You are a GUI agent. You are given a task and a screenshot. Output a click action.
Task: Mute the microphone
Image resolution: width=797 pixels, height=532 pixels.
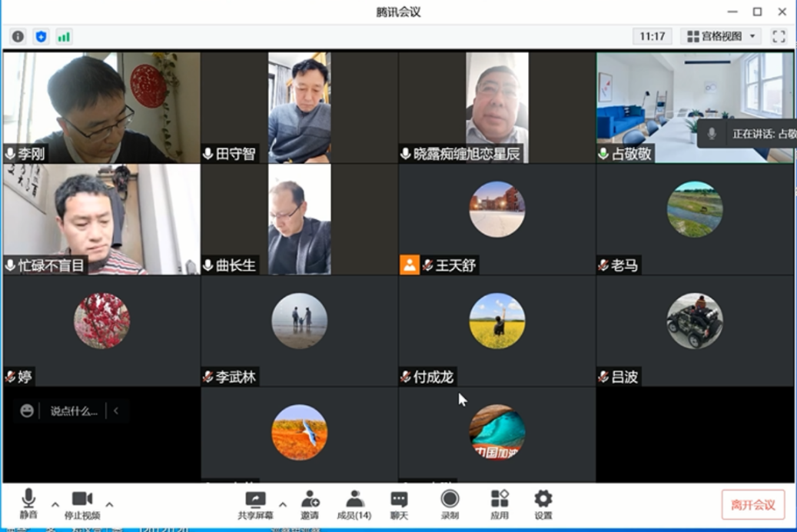tap(28, 504)
